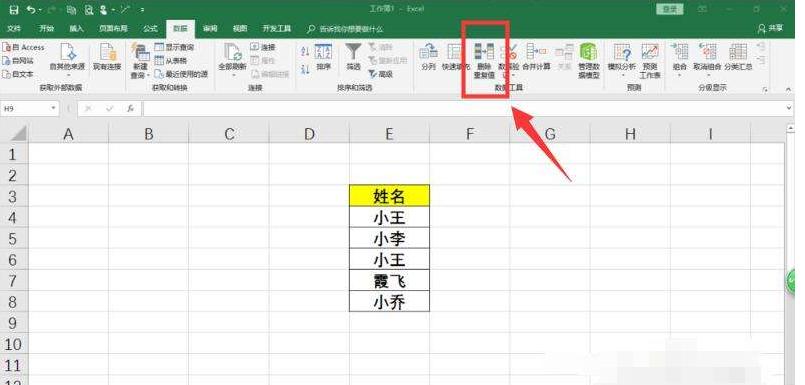This screenshot has height=385, width=805.
Task: Click the Share (共享) button
Action: click(771, 29)
